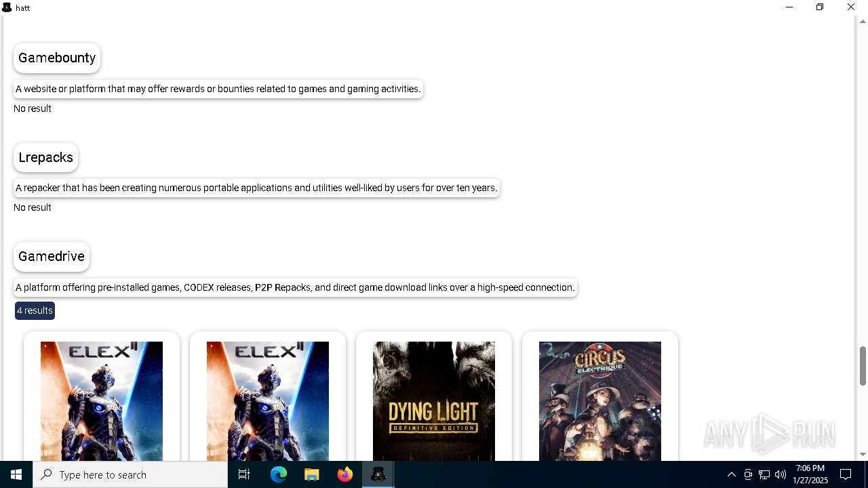Close the hatt window

coord(851,7)
